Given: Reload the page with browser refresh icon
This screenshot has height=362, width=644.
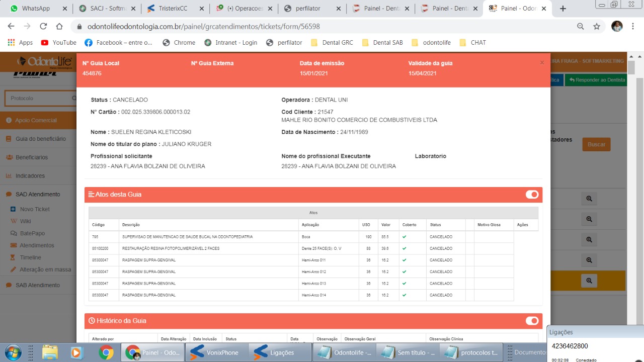Looking at the screenshot, I should [x=43, y=26].
